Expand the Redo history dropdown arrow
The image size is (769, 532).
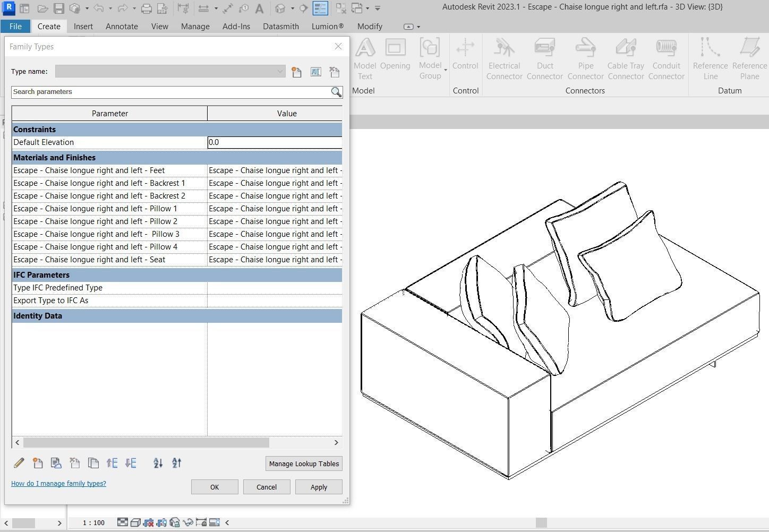(x=134, y=8)
